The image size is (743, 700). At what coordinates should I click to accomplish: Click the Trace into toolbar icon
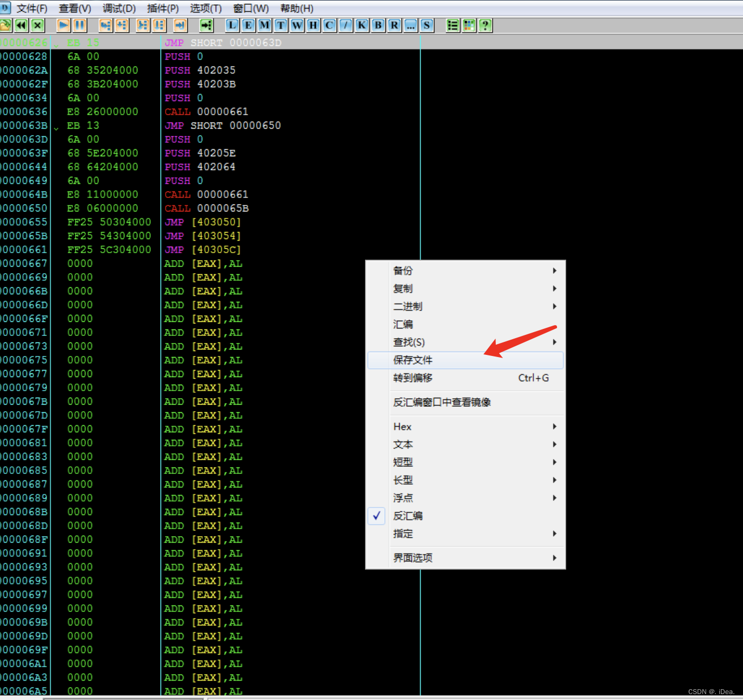pos(143,25)
